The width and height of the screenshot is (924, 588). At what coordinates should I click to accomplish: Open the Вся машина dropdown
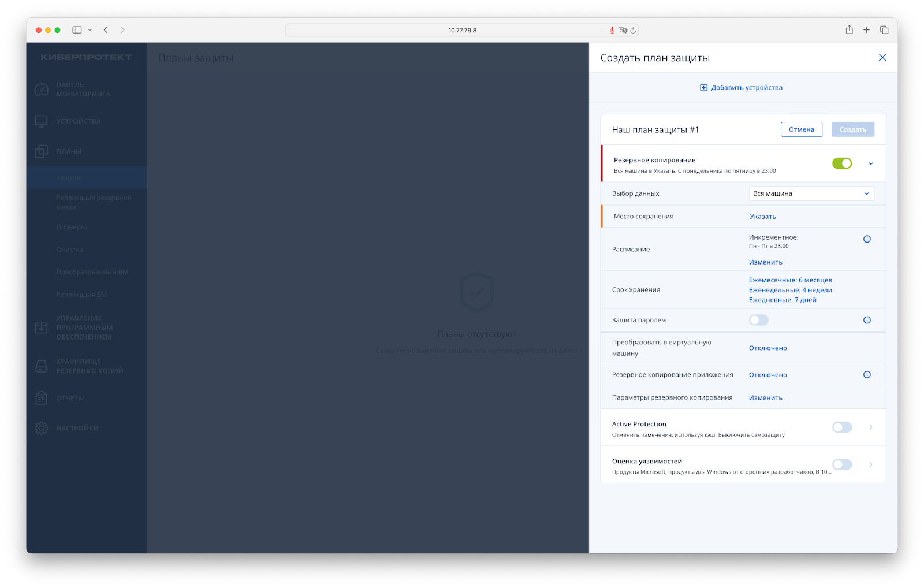(811, 194)
